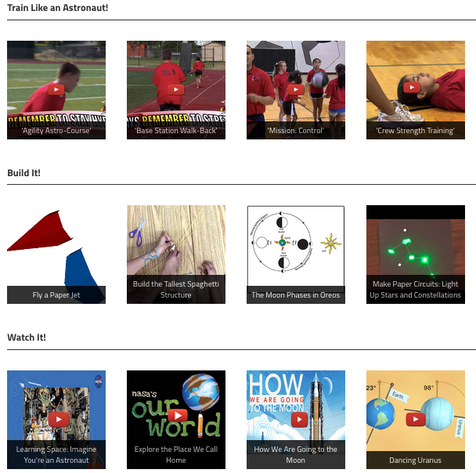The image size is (476, 473).
Task: Click 'How We Are Going to the Moon' caption
Action: tap(296, 454)
